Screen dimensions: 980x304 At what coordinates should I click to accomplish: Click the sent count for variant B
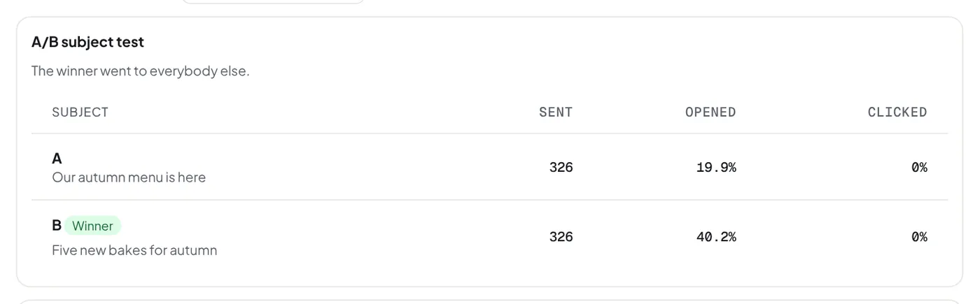pos(561,238)
